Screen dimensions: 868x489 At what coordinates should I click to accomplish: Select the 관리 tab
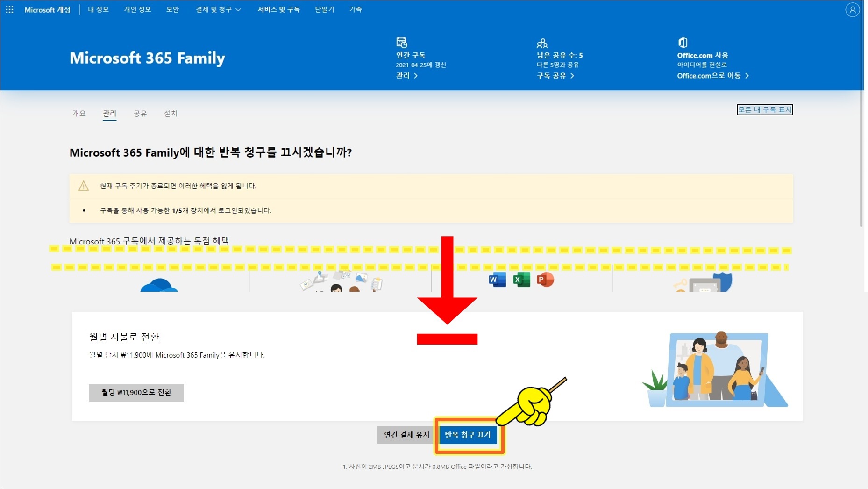tap(109, 113)
